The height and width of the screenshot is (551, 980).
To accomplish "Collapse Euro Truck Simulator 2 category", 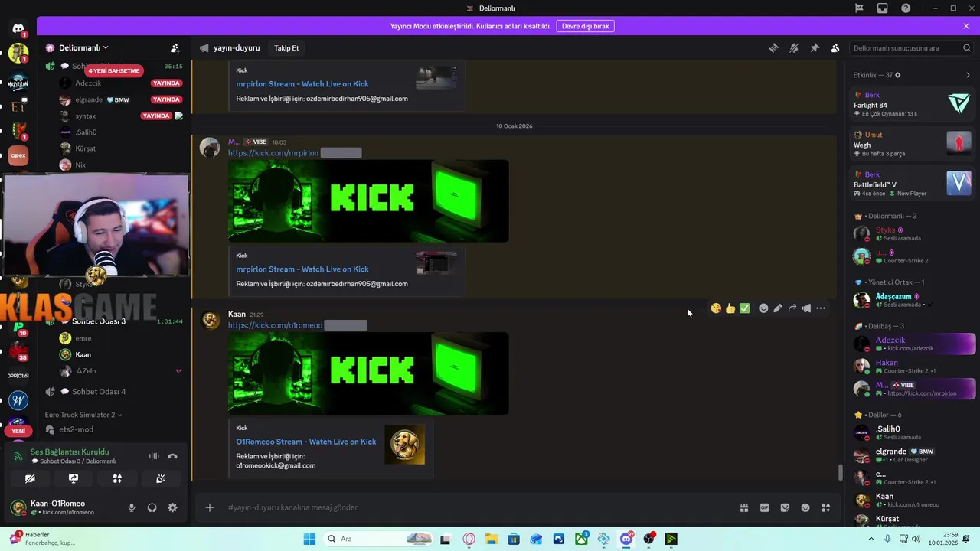I will coord(83,415).
